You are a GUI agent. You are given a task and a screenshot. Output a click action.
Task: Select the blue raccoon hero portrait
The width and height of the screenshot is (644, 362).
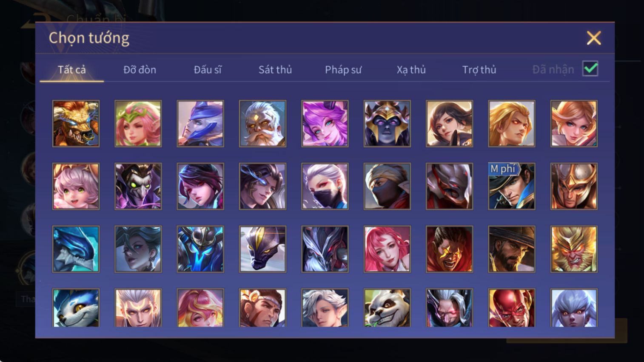(x=76, y=308)
